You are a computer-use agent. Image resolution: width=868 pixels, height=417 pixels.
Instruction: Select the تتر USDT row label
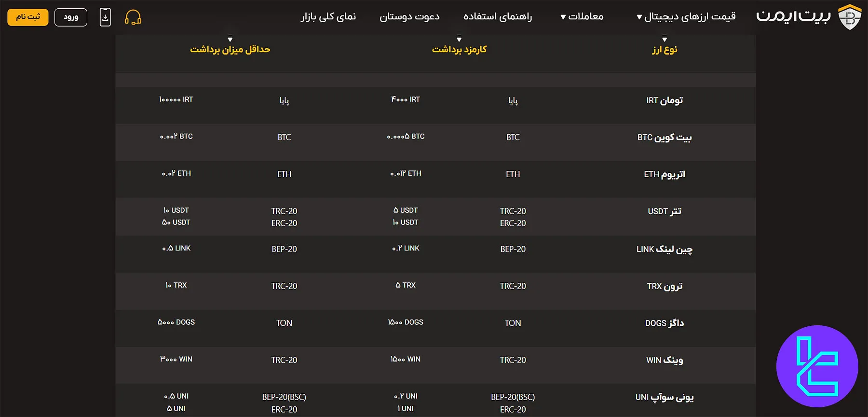click(x=665, y=211)
